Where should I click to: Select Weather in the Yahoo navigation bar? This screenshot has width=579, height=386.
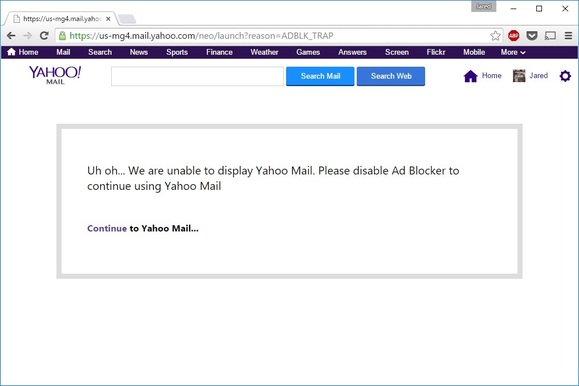point(264,52)
